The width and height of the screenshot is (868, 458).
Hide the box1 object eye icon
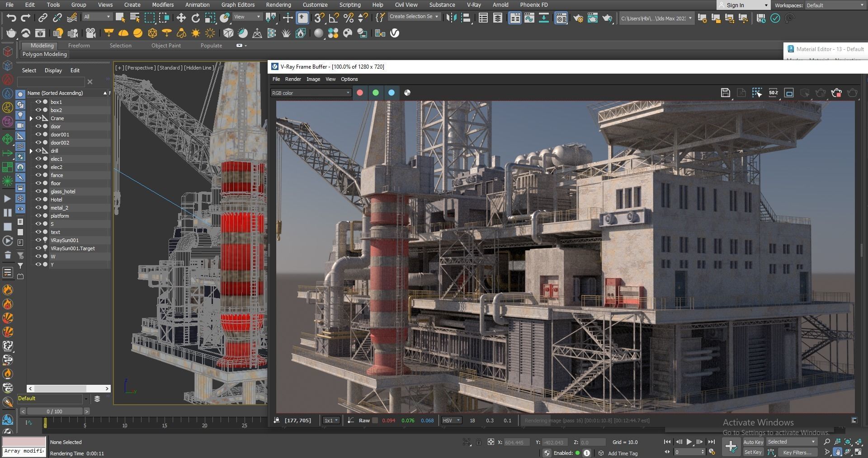[x=38, y=102]
